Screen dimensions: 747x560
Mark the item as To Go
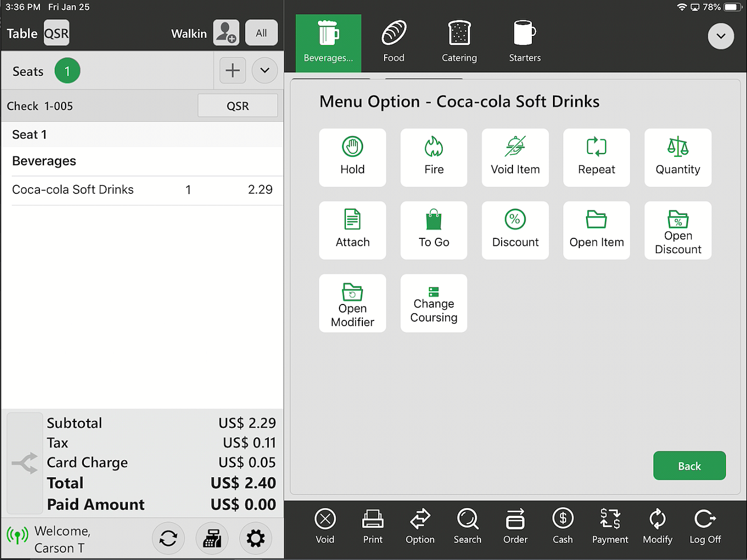pos(434,230)
